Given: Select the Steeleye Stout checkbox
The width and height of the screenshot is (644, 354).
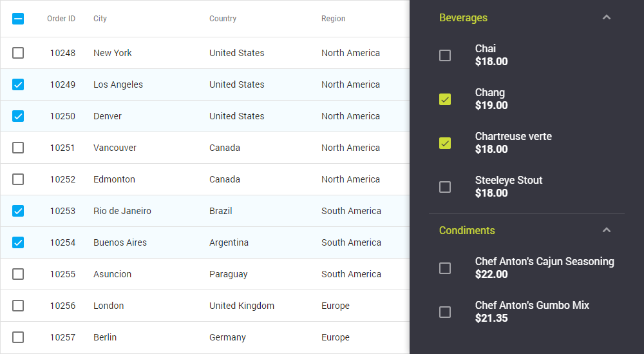Looking at the screenshot, I should (445, 187).
